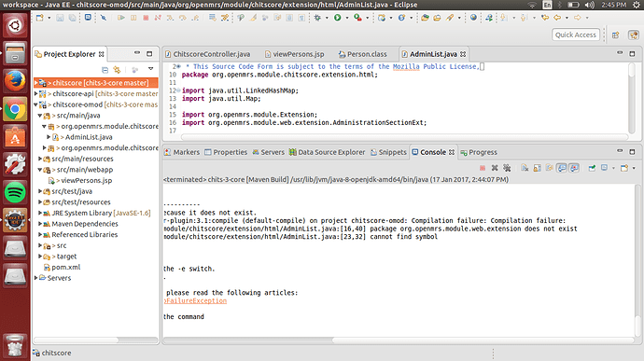Viewport: 644px width, 361px height.
Task: Expand the Servers project node
Action: point(36,278)
